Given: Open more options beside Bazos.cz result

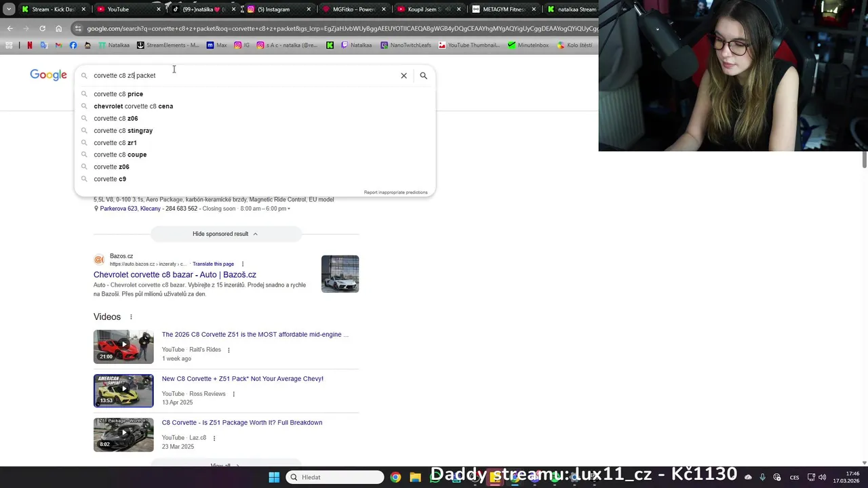Looking at the screenshot, I should click(x=243, y=264).
